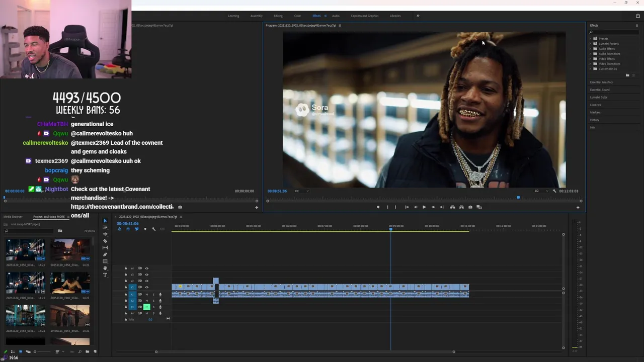This screenshot has width=644, height=362.
Task: Switch to the Color workspace
Action: coord(297,16)
